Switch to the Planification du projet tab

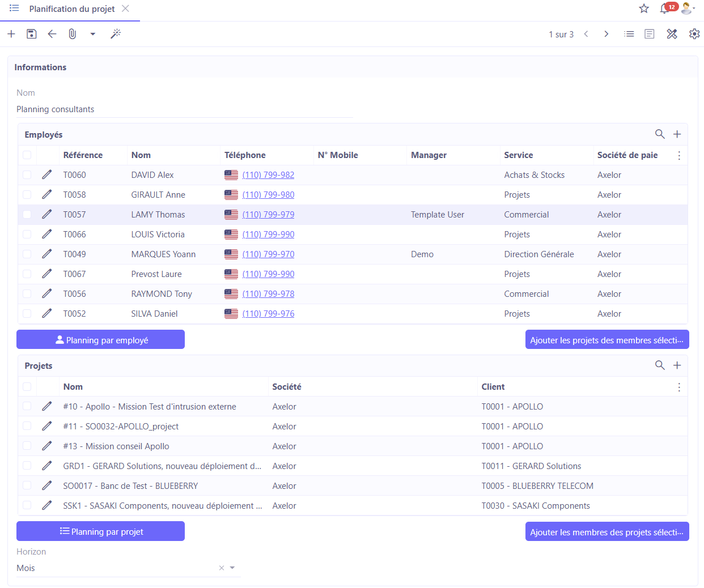[x=72, y=9]
